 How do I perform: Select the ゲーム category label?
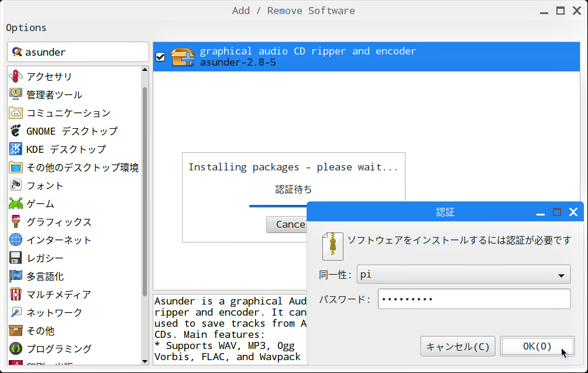pyautogui.click(x=40, y=204)
